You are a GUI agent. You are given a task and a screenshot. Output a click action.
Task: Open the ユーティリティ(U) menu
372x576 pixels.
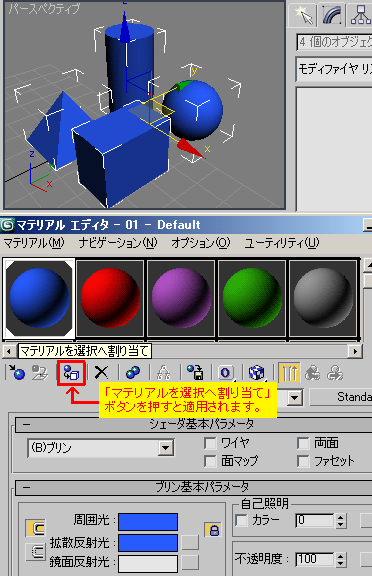(x=282, y=243)
